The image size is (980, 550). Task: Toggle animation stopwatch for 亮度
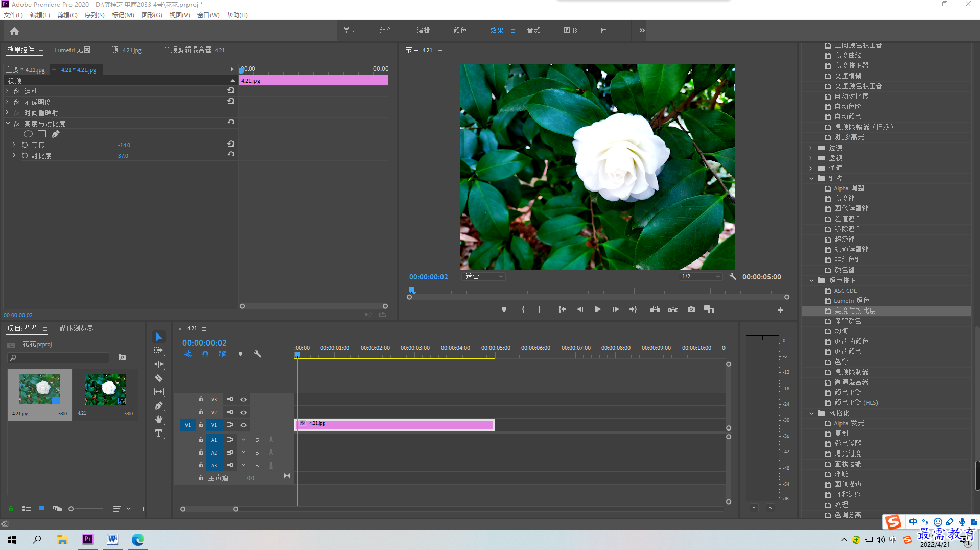click(25, 145)
